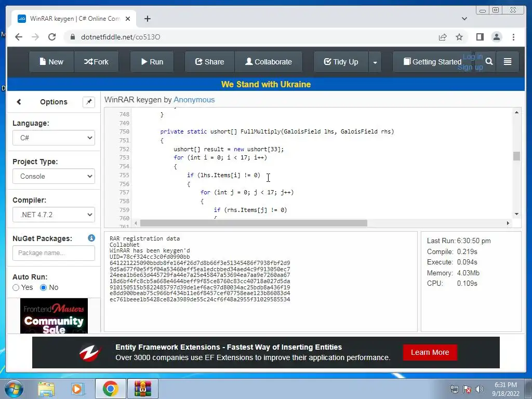532x399 pixels.
Task: Go back with the browser back arrow
Action: coord(19,37)
